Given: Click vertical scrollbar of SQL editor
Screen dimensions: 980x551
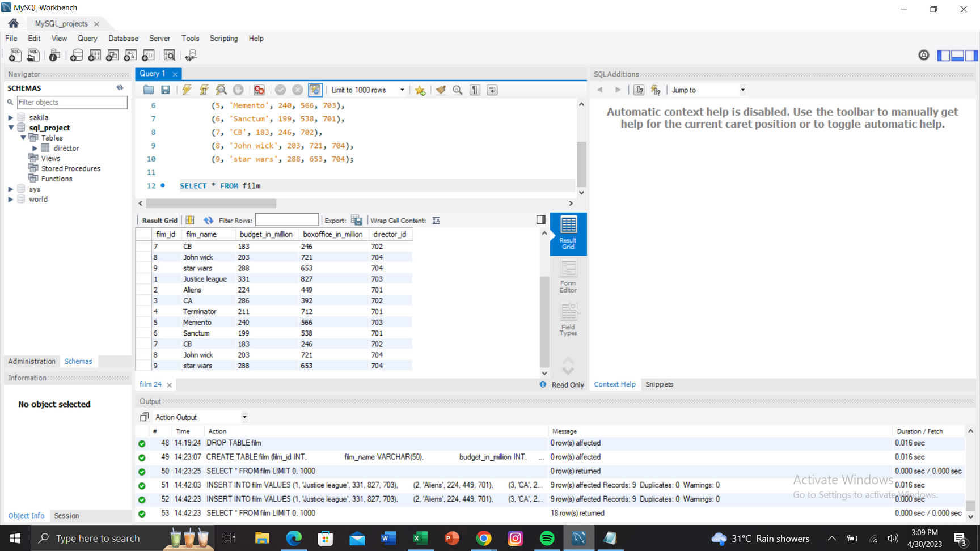Looking at the screenshot, I should click(x=581, y=163).
